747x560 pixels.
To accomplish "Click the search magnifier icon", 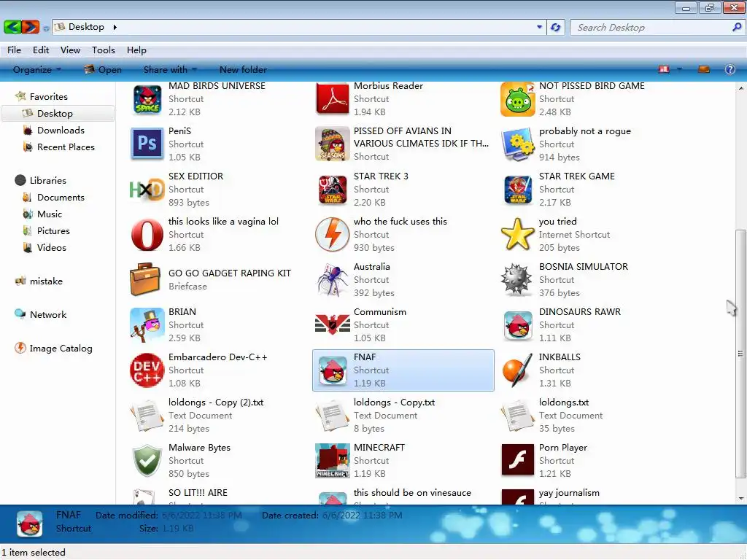I will pyautogui.click(x=737, y=27).
